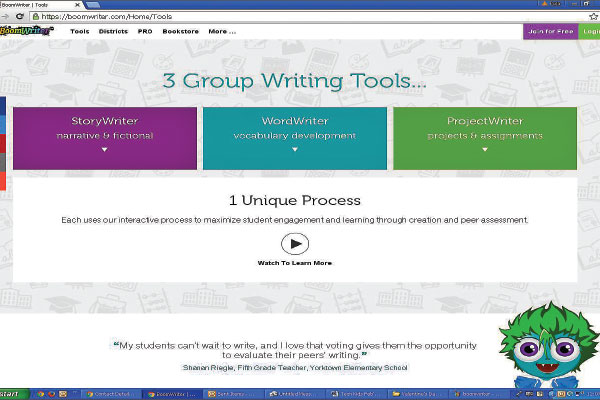Open the PRO navigation item
Viewport: 600px width, 400px height.
[145, 31]
